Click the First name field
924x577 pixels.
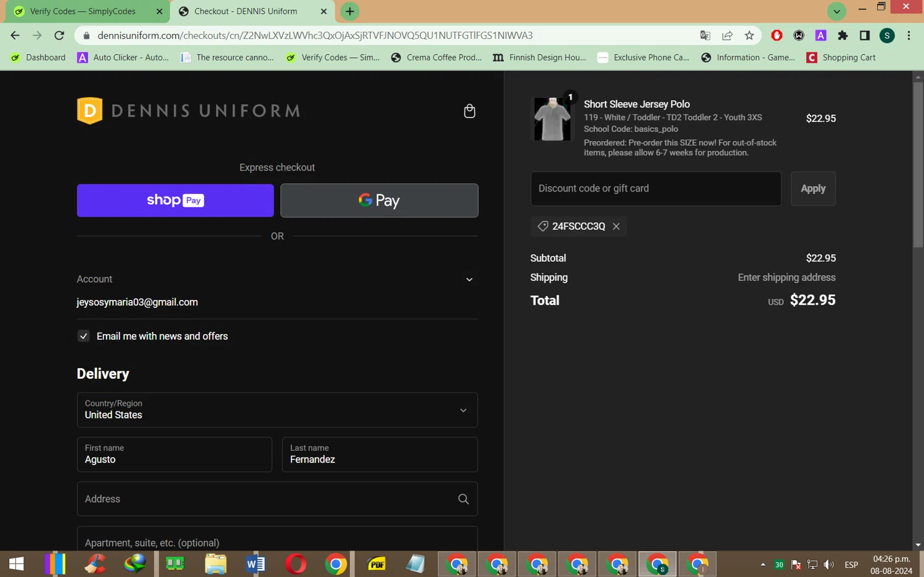click(x=174, y=454)
